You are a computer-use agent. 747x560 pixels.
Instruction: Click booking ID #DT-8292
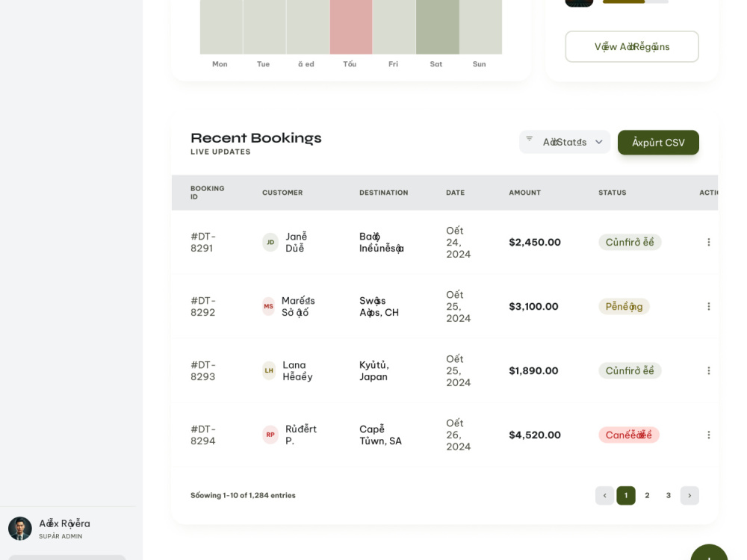point(203,306)
